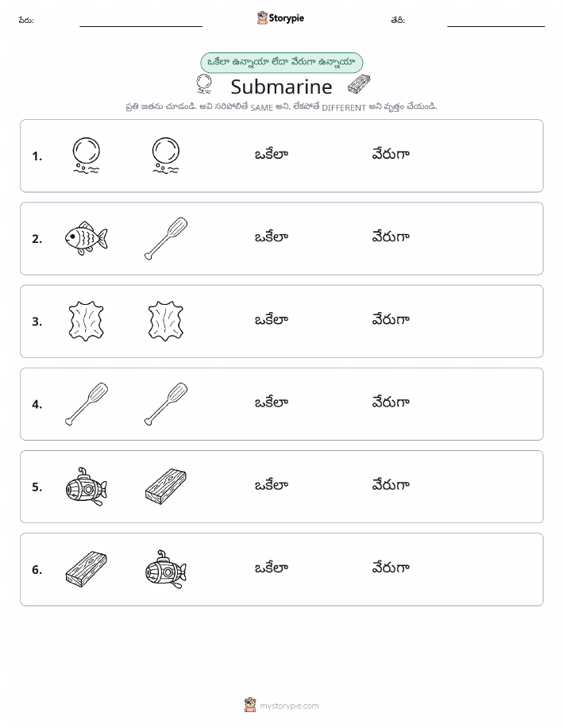The image size is (563, 728).
Task: Select the submarine picture in row 5
Action: coord(87,487)
